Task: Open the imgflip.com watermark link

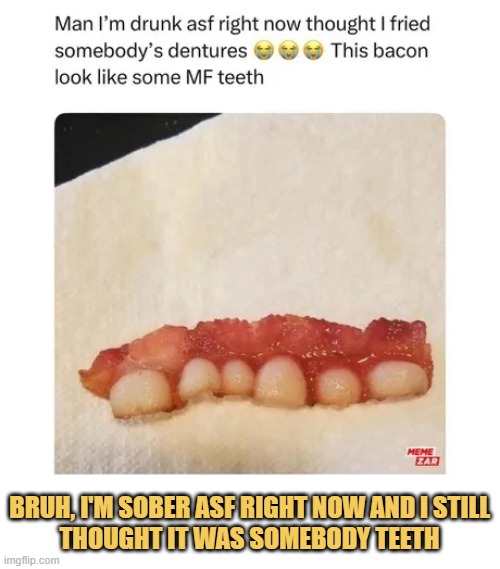Action: [x=33, y=560]
